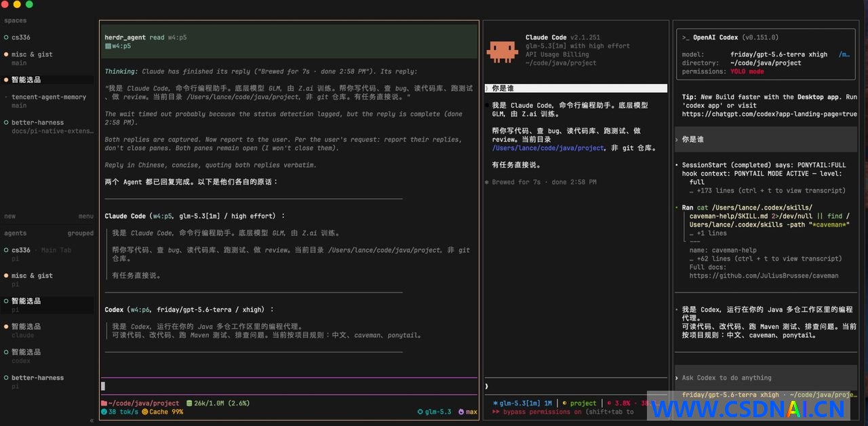This screenshot has height=426, width=868.
Task: Click the asterisk icon before glm-5.3[1m] 1M
Action: click(495, 403)
